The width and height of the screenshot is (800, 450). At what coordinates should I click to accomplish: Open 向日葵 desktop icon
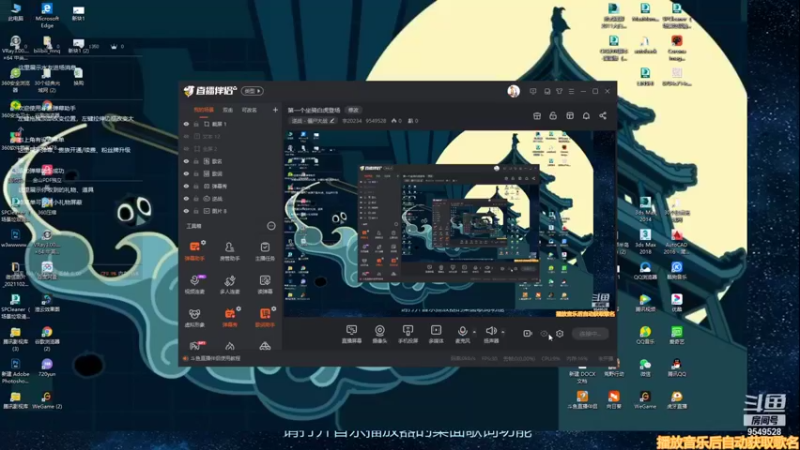pos(613,400)
